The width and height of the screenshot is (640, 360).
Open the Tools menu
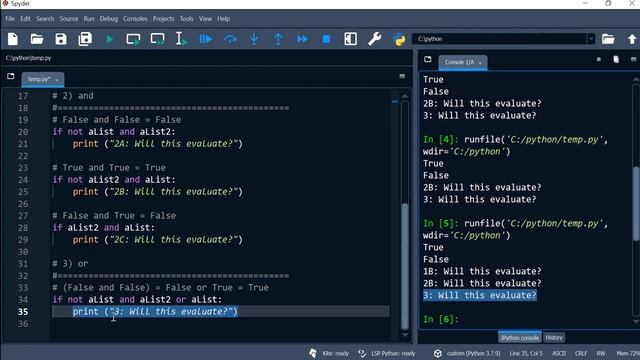[187, 19]
